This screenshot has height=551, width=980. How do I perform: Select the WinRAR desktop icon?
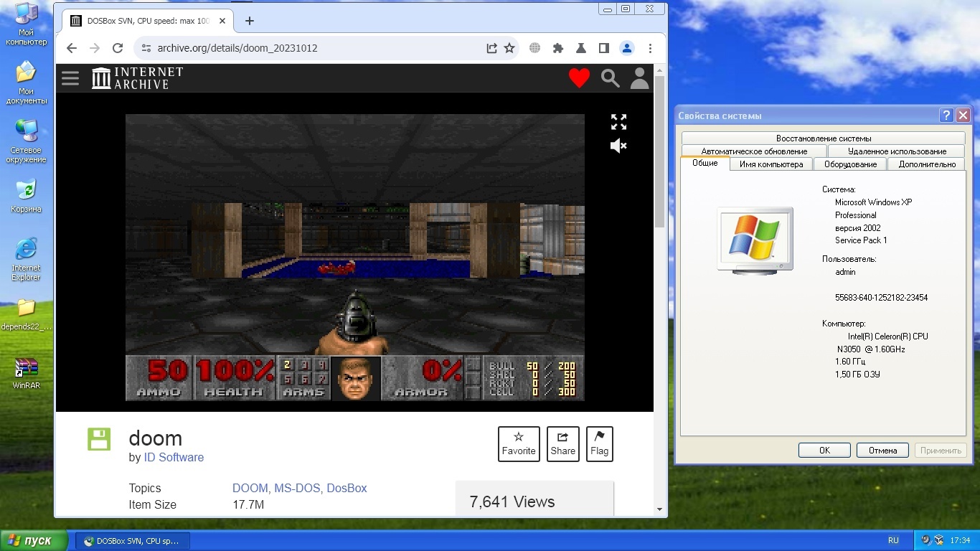point(27,374)
